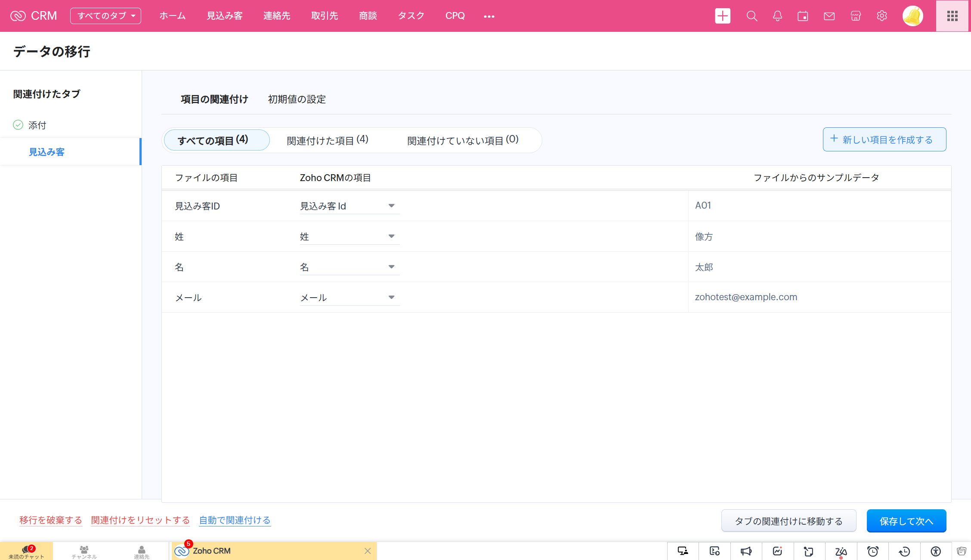Expand the 見込み客 Id field dropdown
971x560 pixels.
(x=391, y=206)
